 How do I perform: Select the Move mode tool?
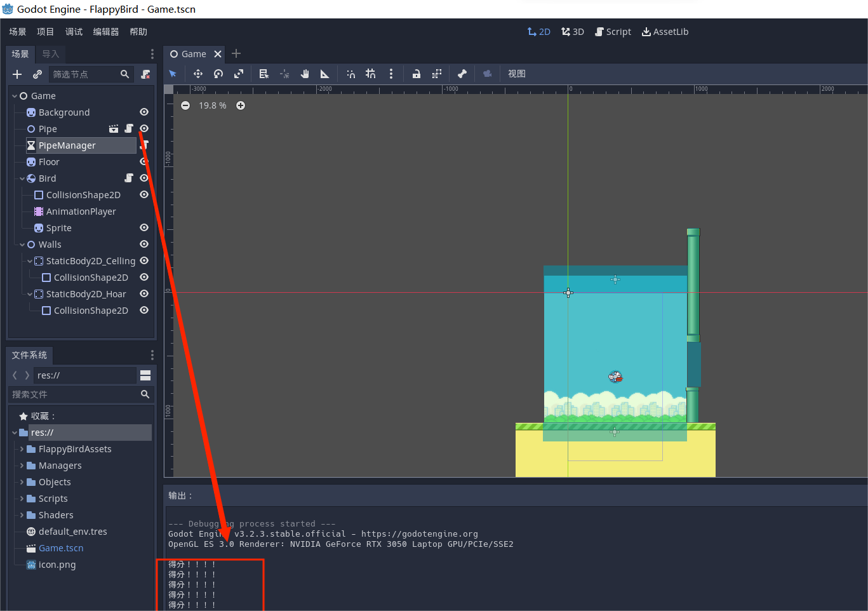pos(198,74)
